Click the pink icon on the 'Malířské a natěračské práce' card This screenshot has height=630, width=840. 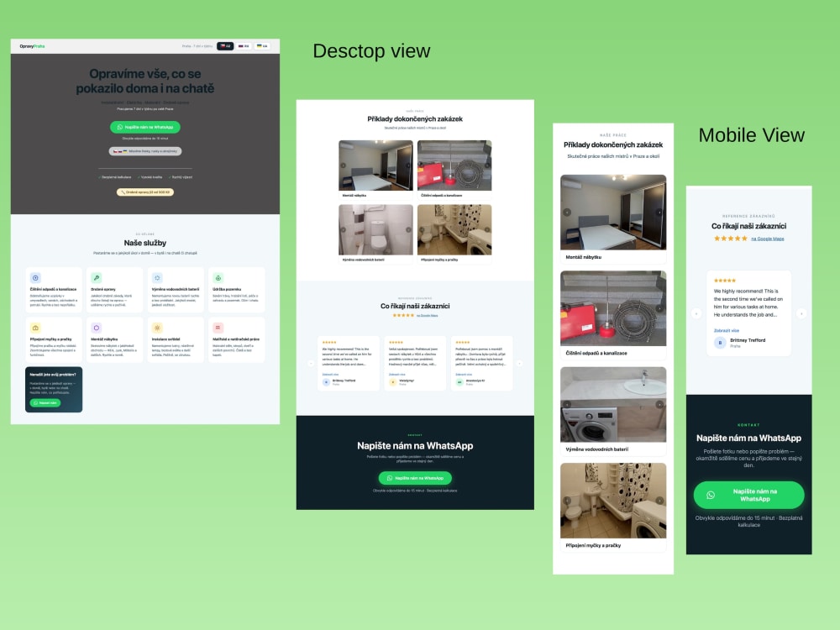218,328
